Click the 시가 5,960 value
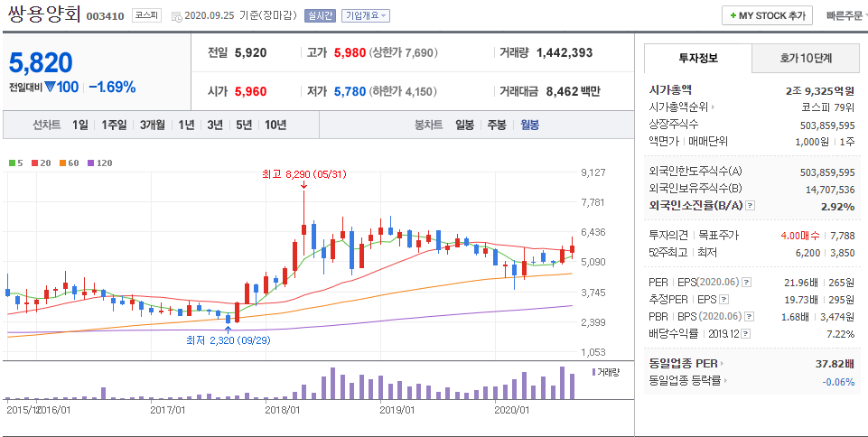 (x=250, y=92)
